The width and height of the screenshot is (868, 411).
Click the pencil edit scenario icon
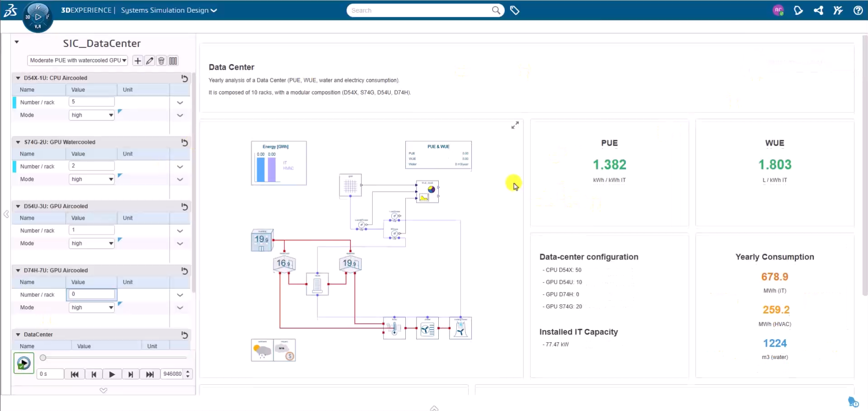(150, 61)
